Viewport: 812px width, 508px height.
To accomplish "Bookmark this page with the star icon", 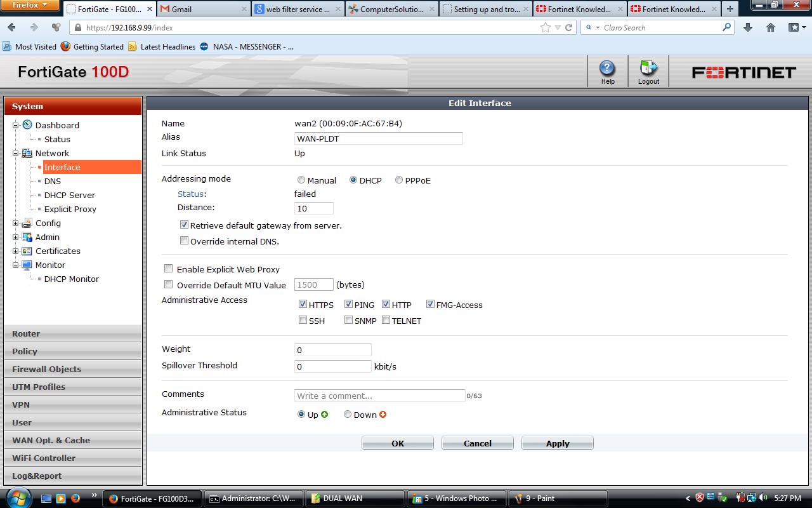I will pyautogui.click(x=546, y=27).
